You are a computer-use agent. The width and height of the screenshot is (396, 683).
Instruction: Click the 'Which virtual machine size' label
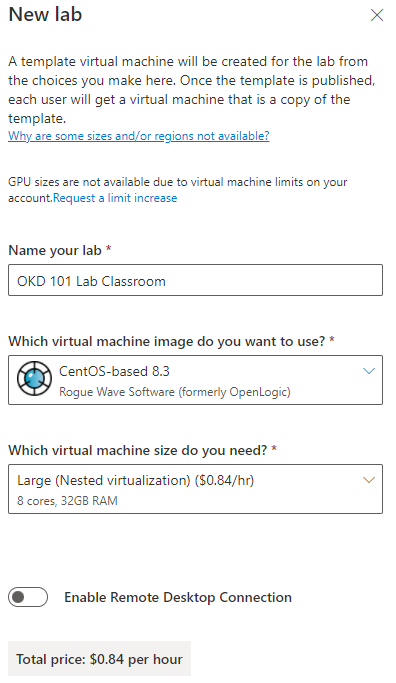(142, 450)
